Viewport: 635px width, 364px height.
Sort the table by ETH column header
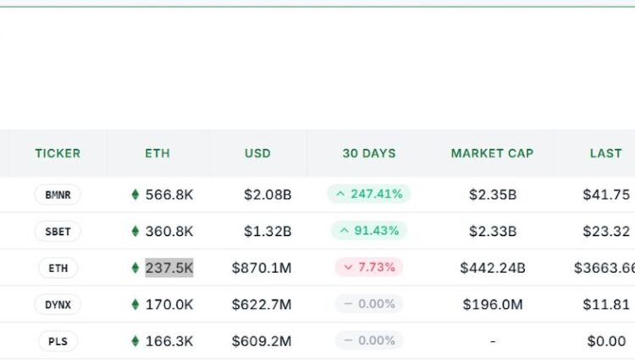click(x=157, y=153)
